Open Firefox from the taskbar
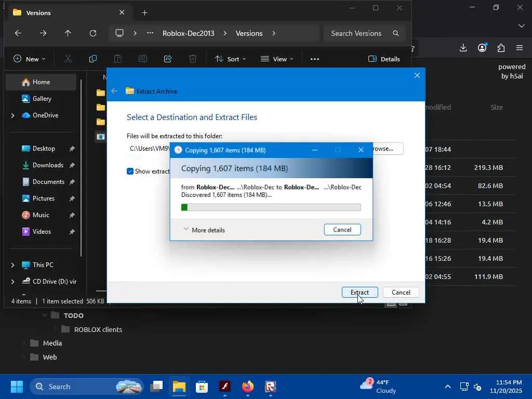This screenshot has height=399, width=532. pyautogui.click(x=248, y=387)
